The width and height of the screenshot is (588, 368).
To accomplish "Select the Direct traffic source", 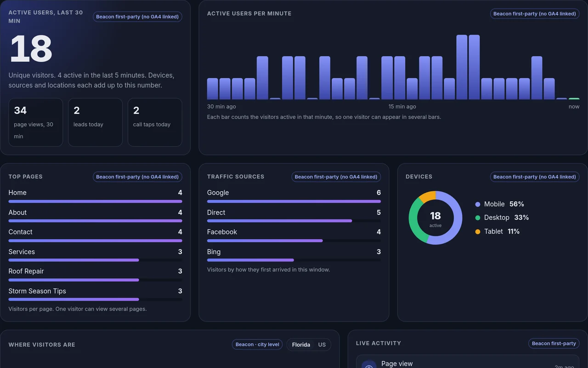I will click(x=294, y=216).
